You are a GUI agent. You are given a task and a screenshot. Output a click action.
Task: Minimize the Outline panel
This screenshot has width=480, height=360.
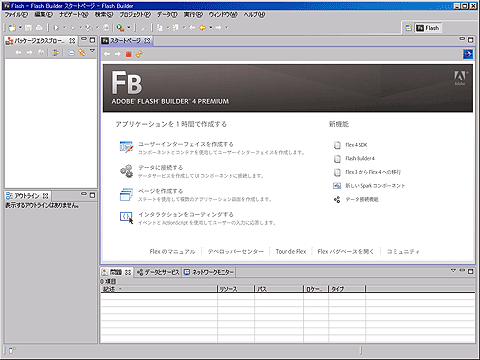pyautogui.click(x=84, y=194)
